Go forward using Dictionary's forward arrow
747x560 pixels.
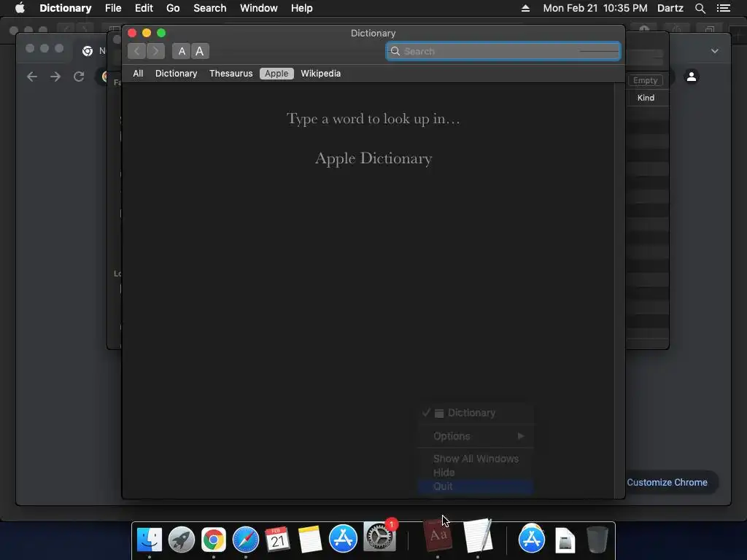(x=156, y=51)
